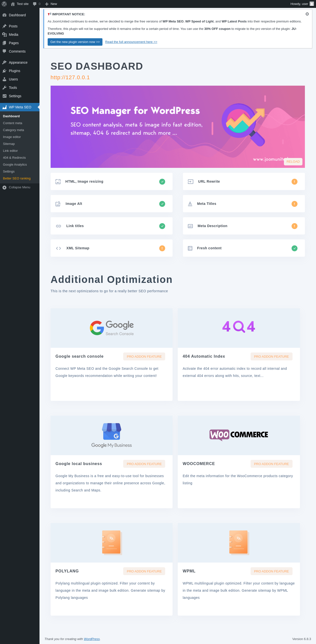Select WP Meta SEO in the sidebar
This screenshot has width=316, height=644.
pos(20,107)
